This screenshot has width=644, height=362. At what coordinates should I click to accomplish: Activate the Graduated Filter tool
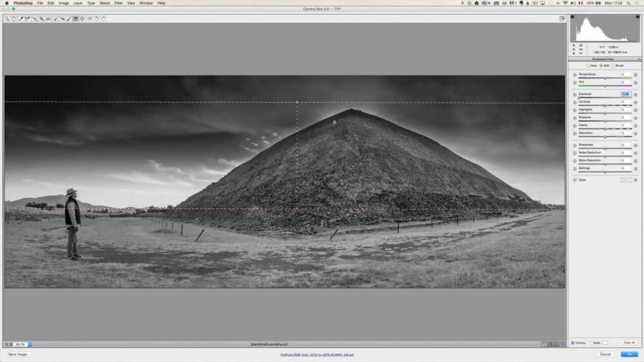75,19
